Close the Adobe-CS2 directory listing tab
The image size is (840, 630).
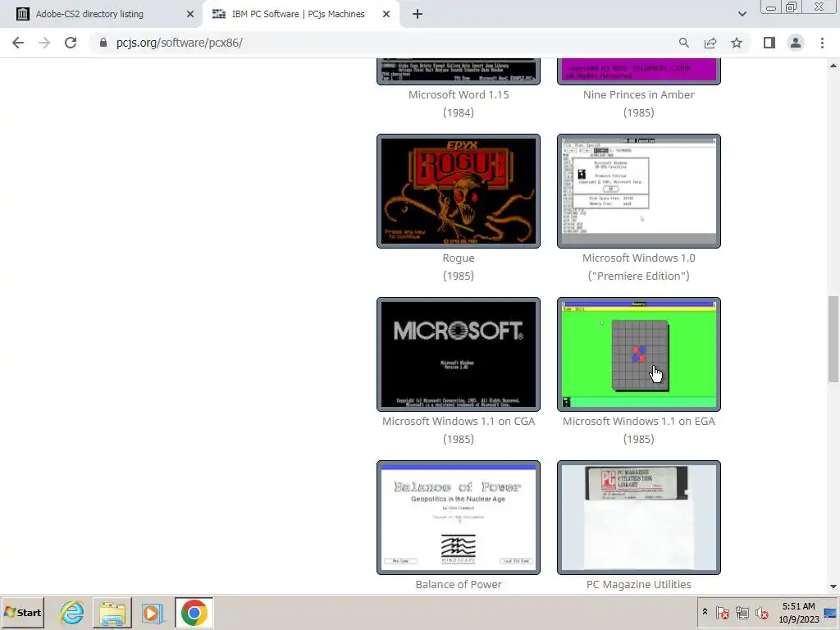[190, 15]
